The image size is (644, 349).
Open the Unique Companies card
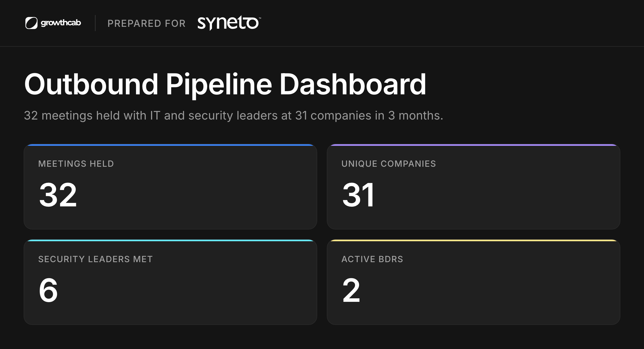click(473, 187)
